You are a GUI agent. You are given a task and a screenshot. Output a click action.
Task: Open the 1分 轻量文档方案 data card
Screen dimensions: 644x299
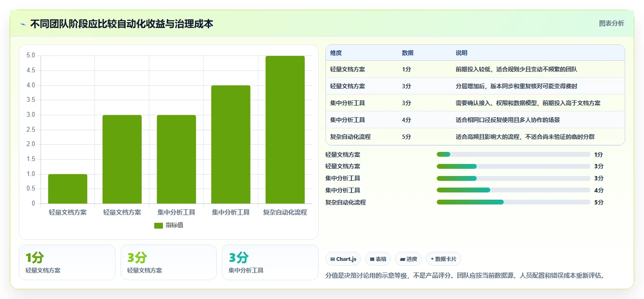[67, 262]
